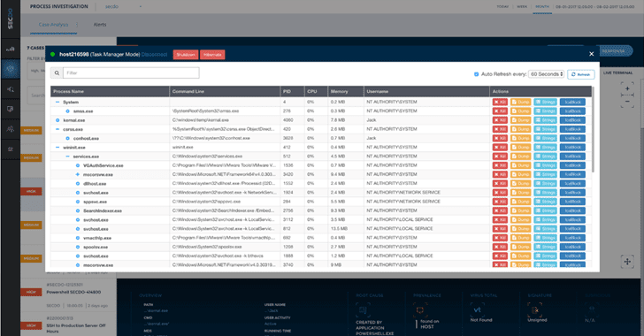Image resolution: width=644 pixels, height=336 pixels.
Task: Open the dashboard bar chart sidebar icon
Action: 11,49
